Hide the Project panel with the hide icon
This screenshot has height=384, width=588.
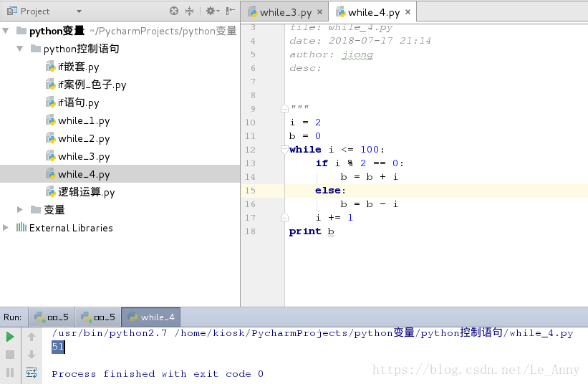point(230,11)
